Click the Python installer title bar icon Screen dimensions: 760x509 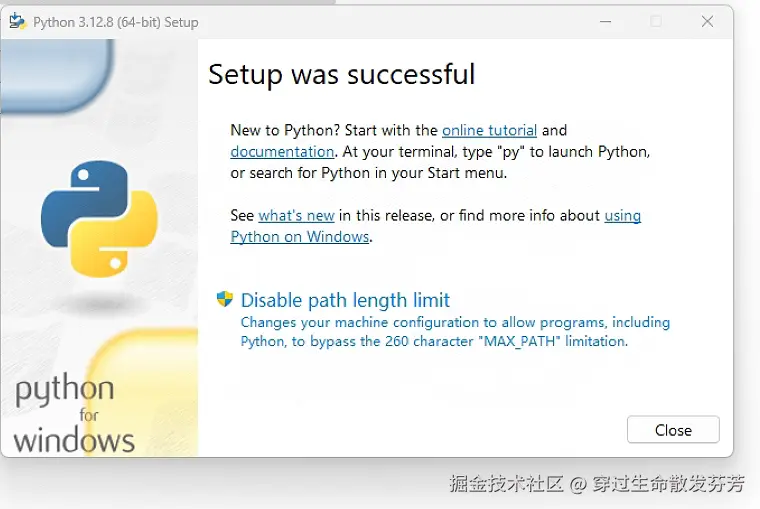click(x=18, y=21)
